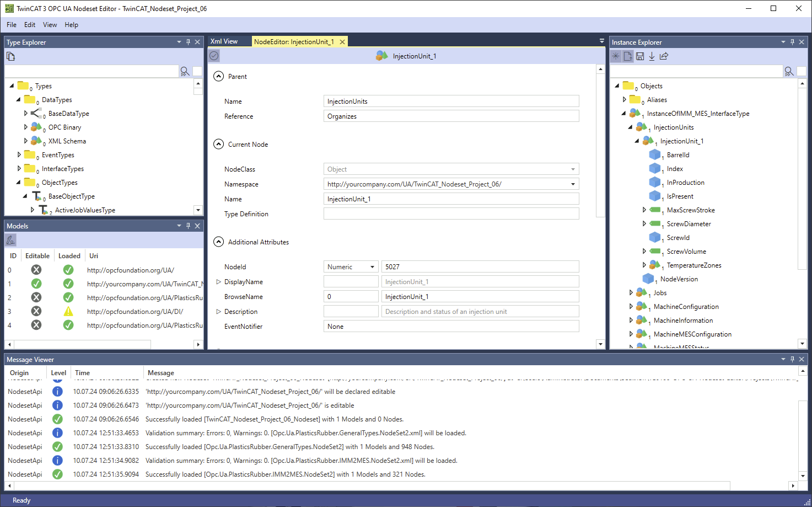The image size is (812, 507).
Task: Toggle Editable status for model ID 4
Action: 36,325
